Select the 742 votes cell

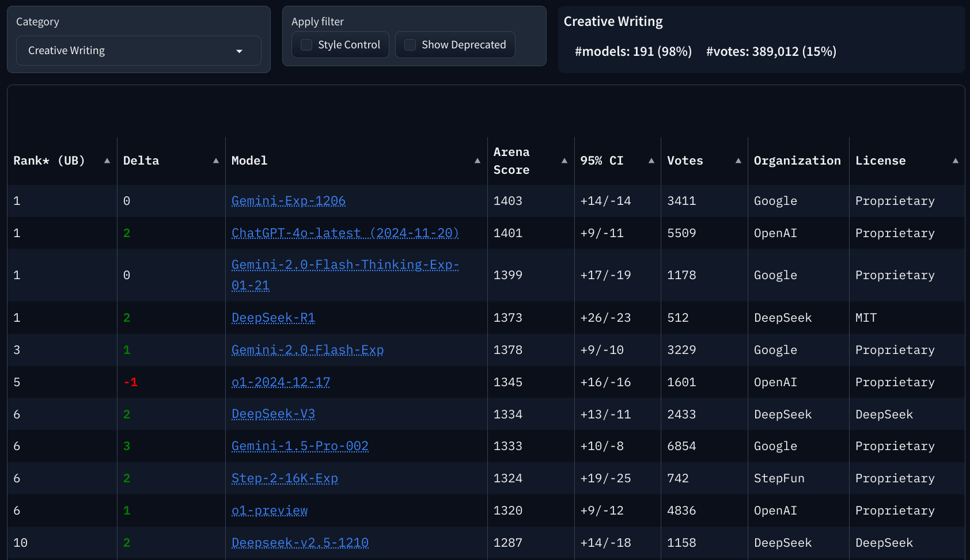tap(704, 478)
